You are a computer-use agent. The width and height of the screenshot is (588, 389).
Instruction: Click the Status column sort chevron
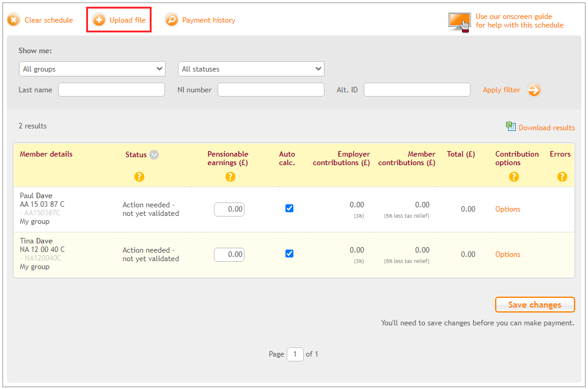pos(154,155)
